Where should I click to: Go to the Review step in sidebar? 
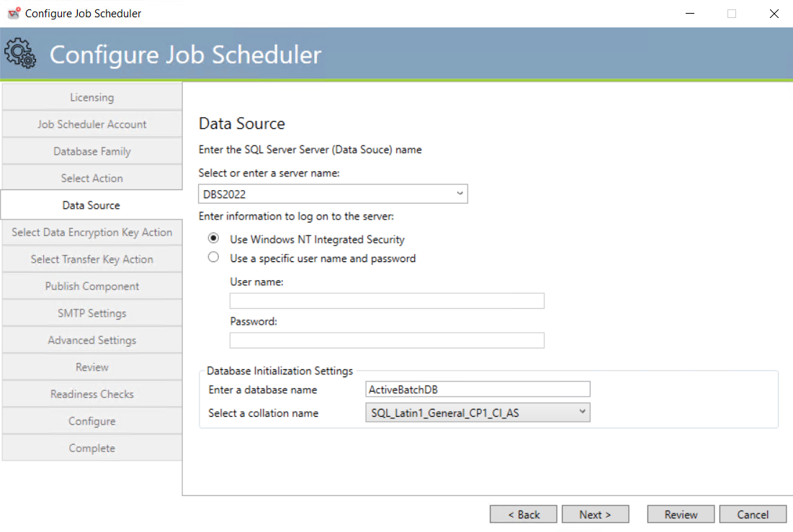92,367
